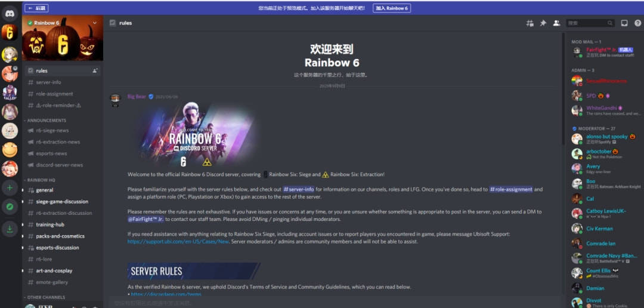Image resolution: width=644 pixels, height=308 pixels.
Task: Select the rules channel in sidebar
Action: pos(63,70)
